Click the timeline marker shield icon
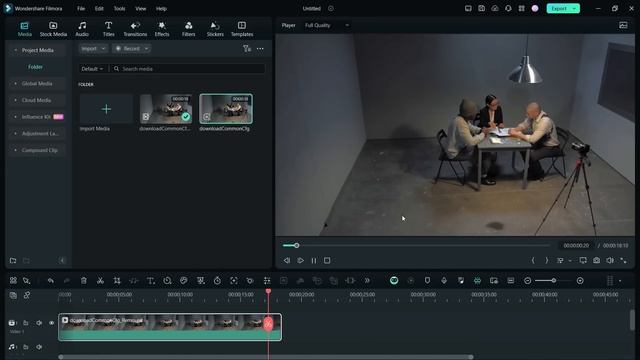This screenshot has height=360, width=640. tap(427, 281)
